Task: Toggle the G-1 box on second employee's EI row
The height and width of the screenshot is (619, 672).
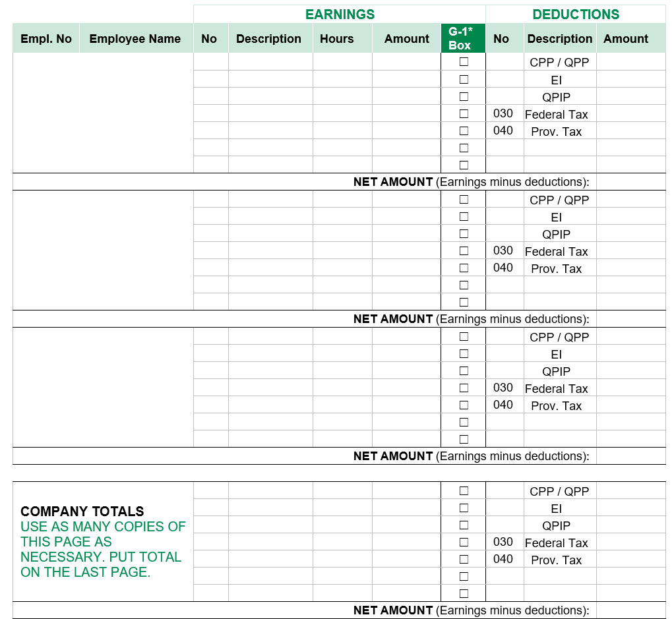Action: click(464, 216)
